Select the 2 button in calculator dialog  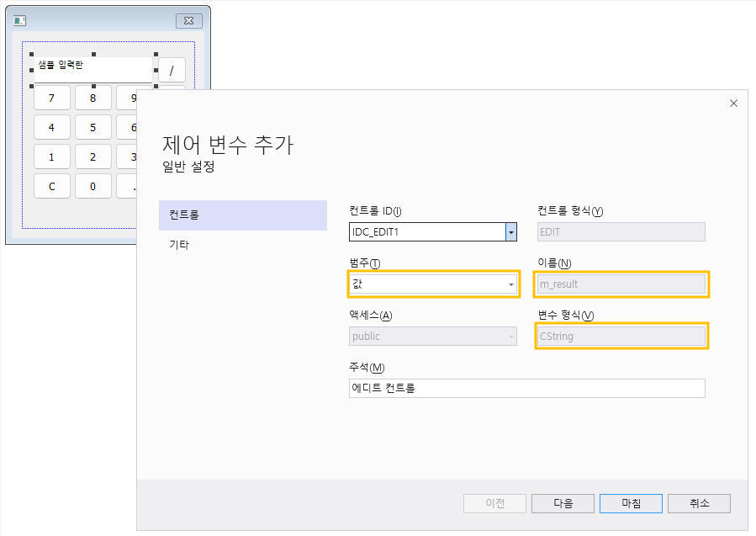click(x=93, y=157)
